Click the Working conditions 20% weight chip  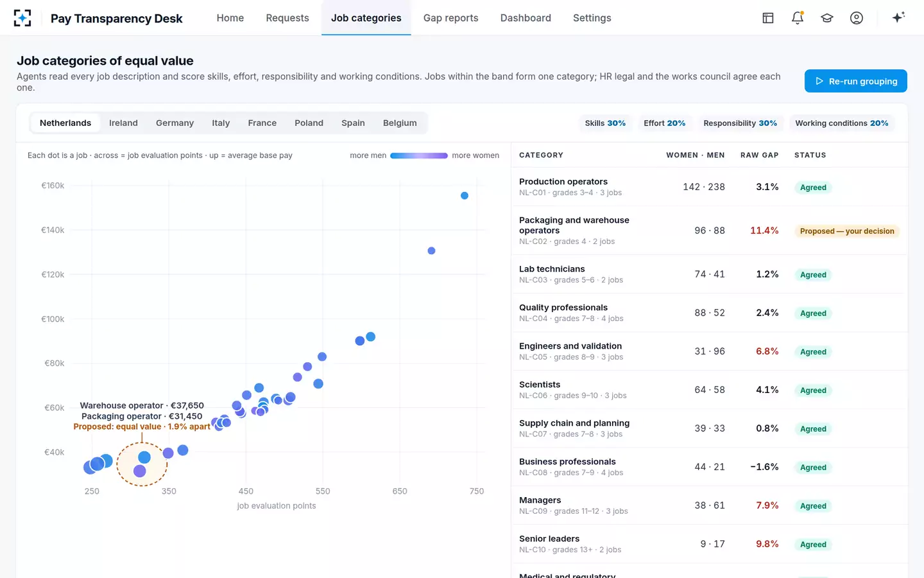842,123
